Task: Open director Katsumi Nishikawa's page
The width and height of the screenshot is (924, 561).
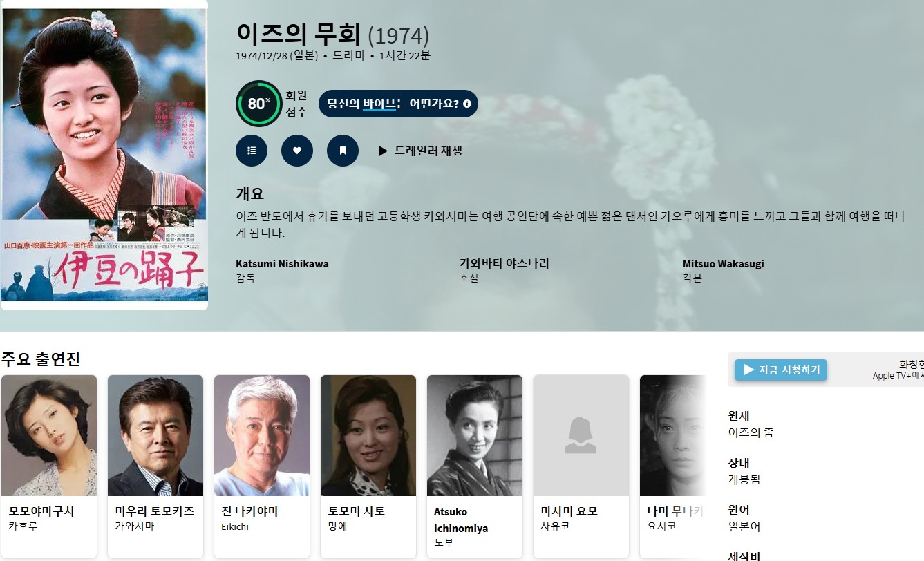Action: point(282,264)
